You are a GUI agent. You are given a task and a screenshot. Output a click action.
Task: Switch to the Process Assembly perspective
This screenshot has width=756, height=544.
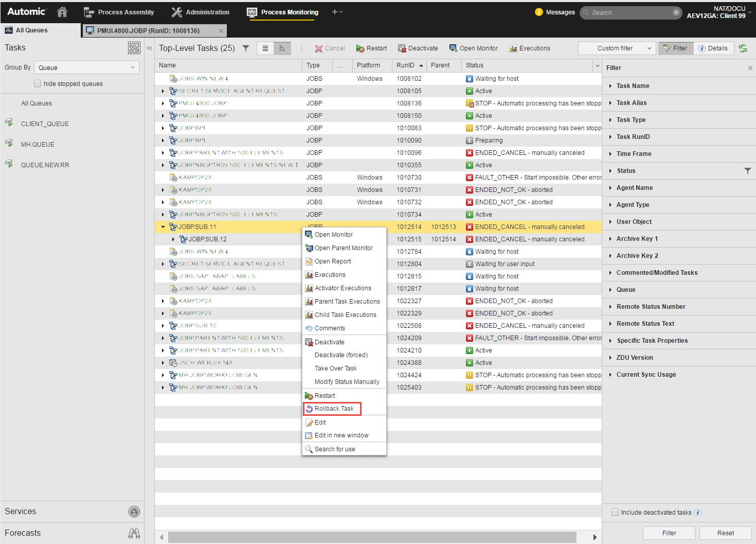pos(119,12)
